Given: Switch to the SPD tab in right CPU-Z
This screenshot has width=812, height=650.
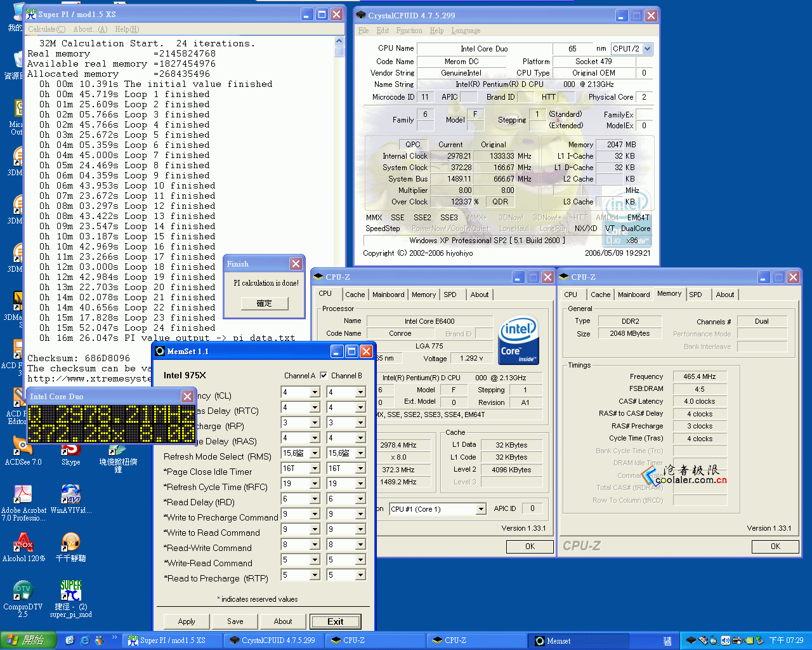Looking at the screenshot, I should (695, 295).
